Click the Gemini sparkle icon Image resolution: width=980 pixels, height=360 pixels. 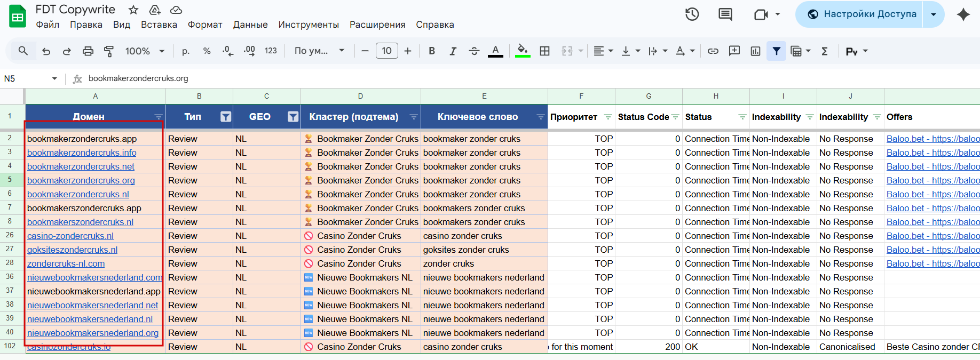click(963, 14)
